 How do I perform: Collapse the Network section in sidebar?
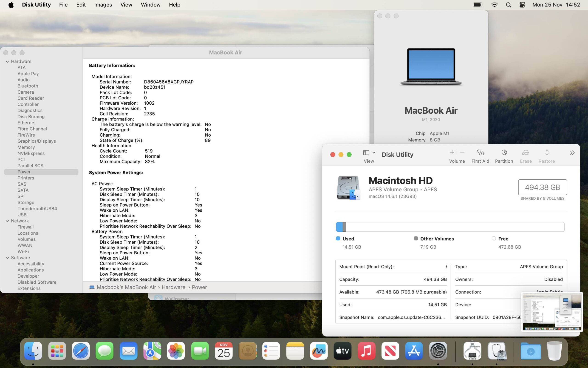[7, 221]
